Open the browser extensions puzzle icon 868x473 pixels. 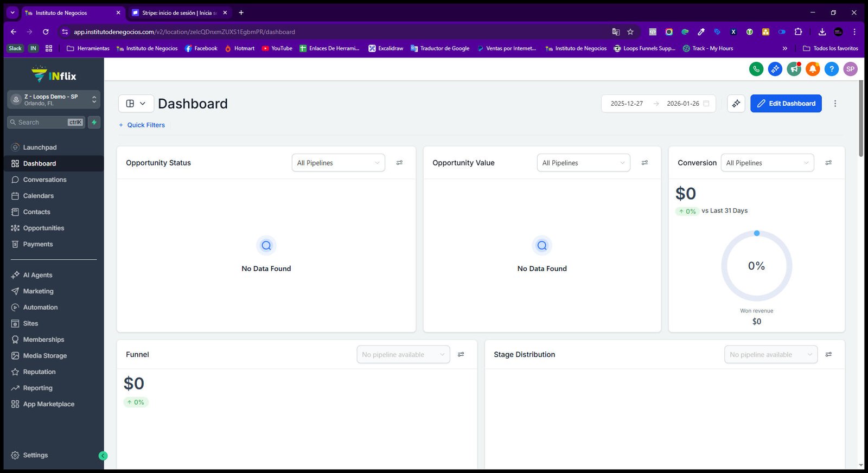(x=798, y=32)
